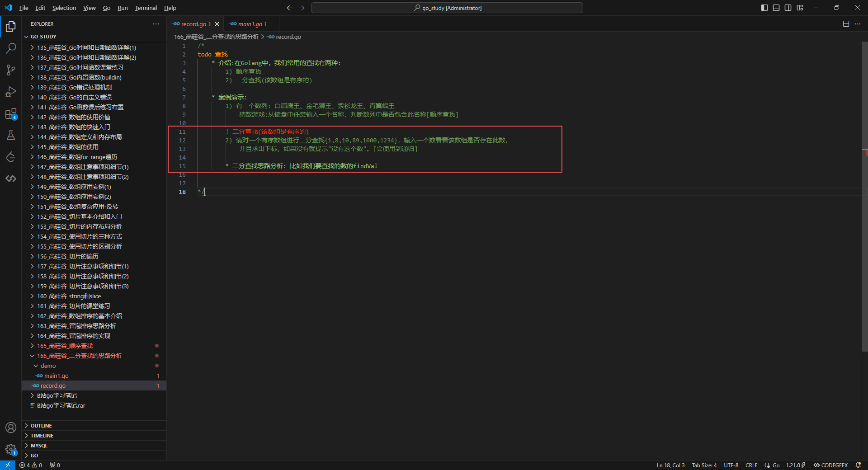Open the Terminal menu

[146, 8]
